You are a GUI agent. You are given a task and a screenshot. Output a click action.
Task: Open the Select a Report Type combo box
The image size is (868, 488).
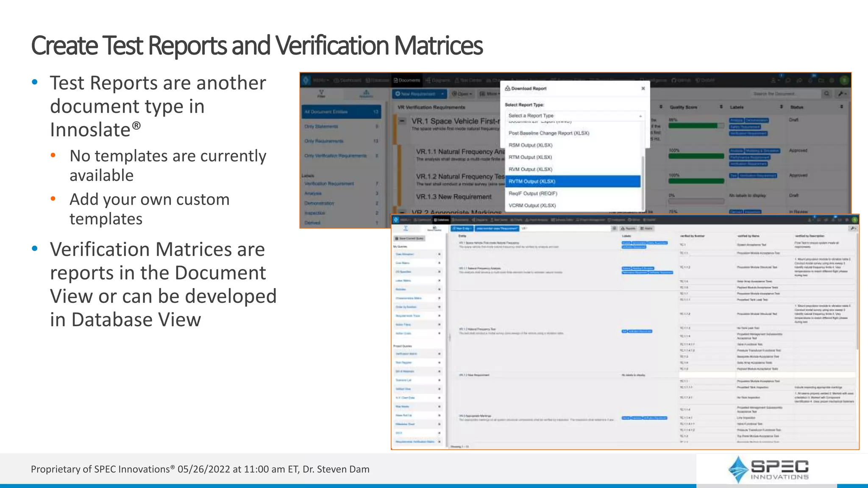coord(575,116)
